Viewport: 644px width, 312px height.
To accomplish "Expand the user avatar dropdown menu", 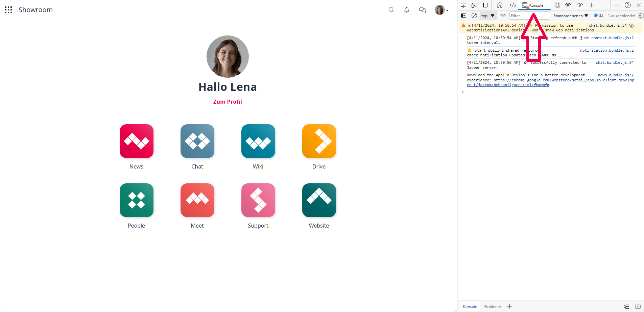I will tap(442, 10).
